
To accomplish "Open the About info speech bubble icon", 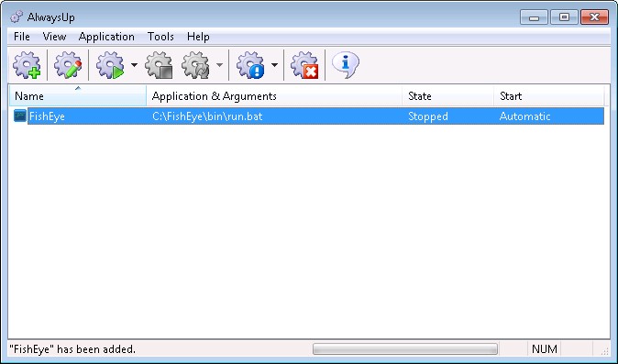I will (346, 64).
